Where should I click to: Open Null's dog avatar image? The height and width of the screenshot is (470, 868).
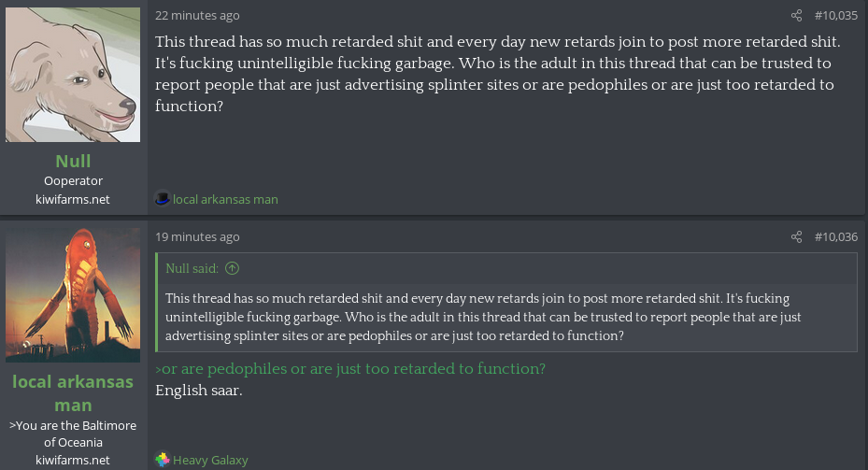click(73, 75)
